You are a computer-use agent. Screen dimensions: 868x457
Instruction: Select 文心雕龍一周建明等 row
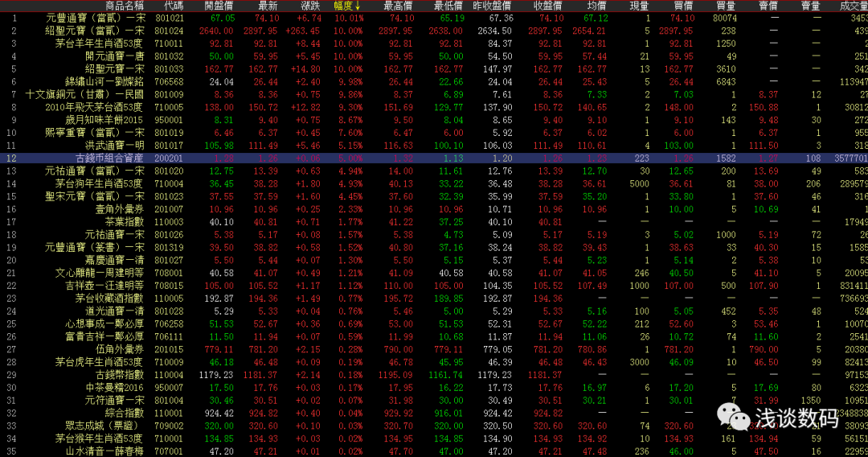434,273
